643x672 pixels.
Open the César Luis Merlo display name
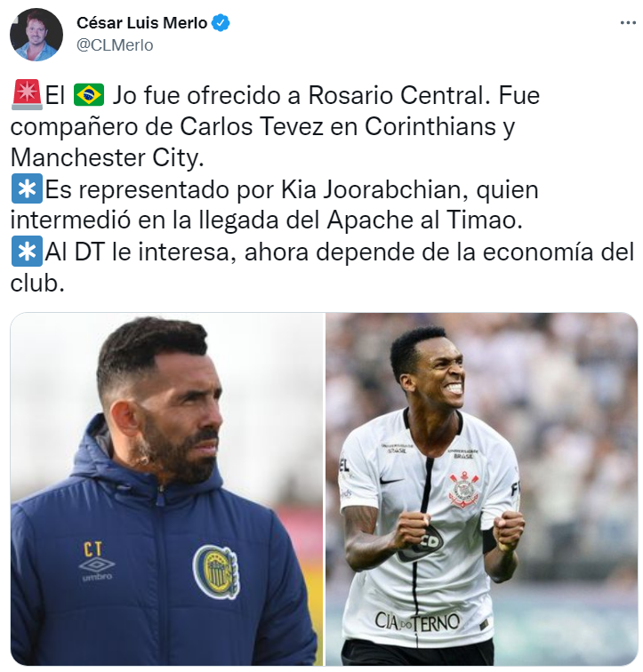pos(142,23)
